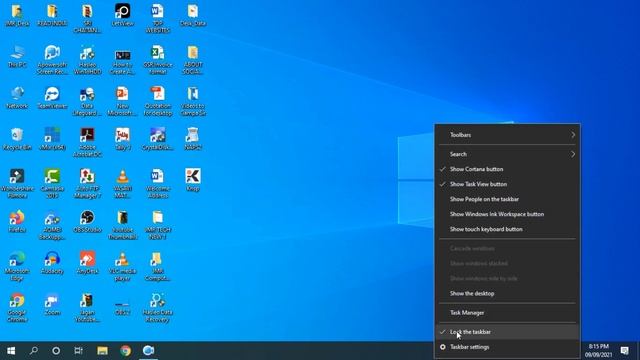Select the Google Chrome desktop shortcut
This screenshot has width=640, height=360.
pos(17,307)
